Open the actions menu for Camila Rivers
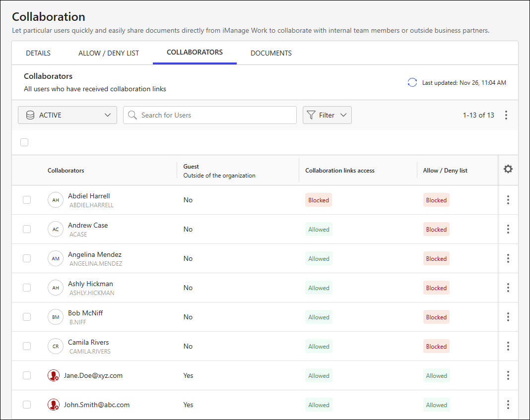Image resolution: width=530 pixels, height=420 pixels. (x=508, y=346)
